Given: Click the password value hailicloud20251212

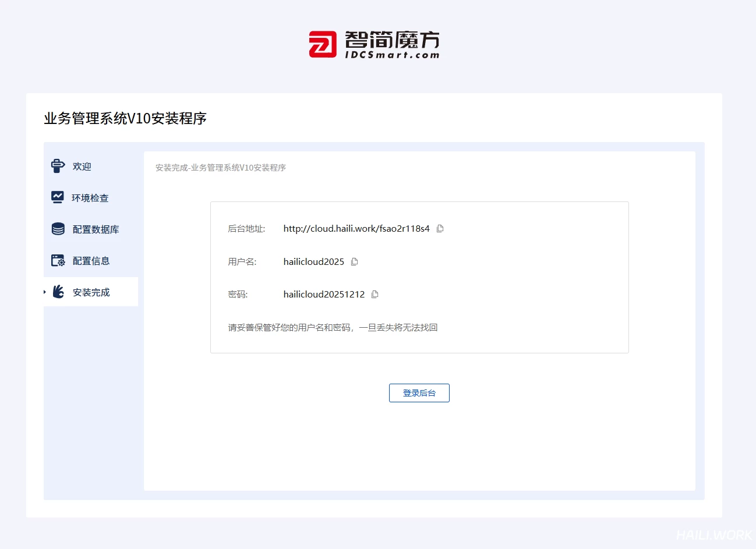Looking at the screenshot, I should [324, 295].
